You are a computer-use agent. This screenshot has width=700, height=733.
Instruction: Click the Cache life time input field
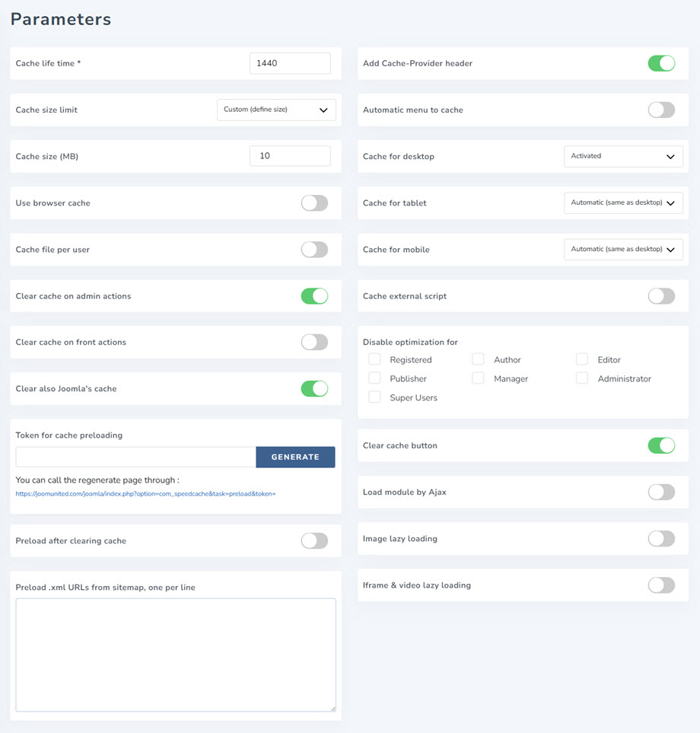click(x=290, y=63)
